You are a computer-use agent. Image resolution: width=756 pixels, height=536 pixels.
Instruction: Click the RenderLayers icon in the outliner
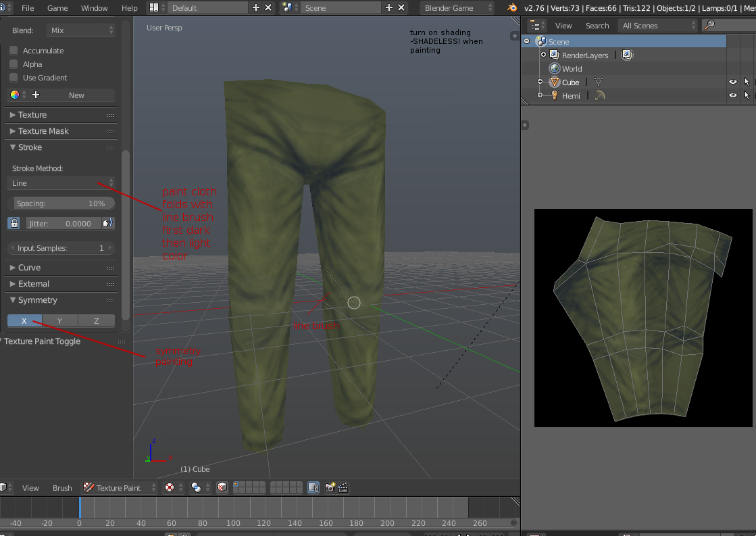coord(555,55)
